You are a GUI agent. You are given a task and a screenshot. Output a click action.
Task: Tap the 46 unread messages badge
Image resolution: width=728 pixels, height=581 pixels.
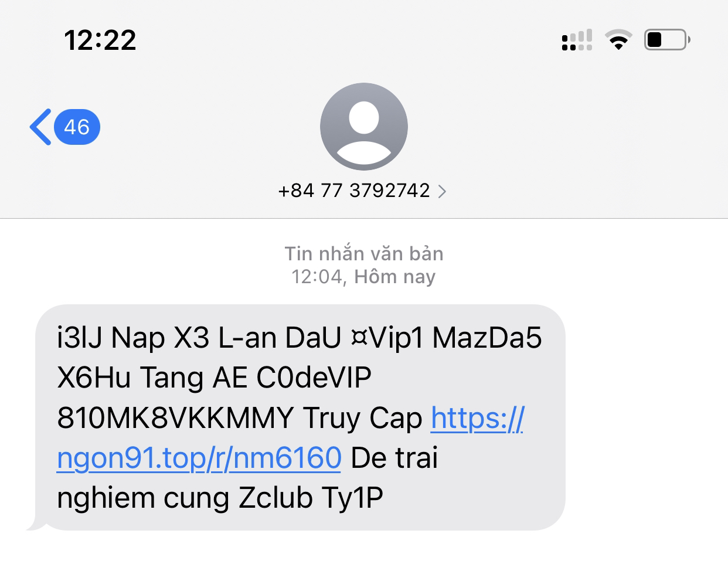point(77,127)
